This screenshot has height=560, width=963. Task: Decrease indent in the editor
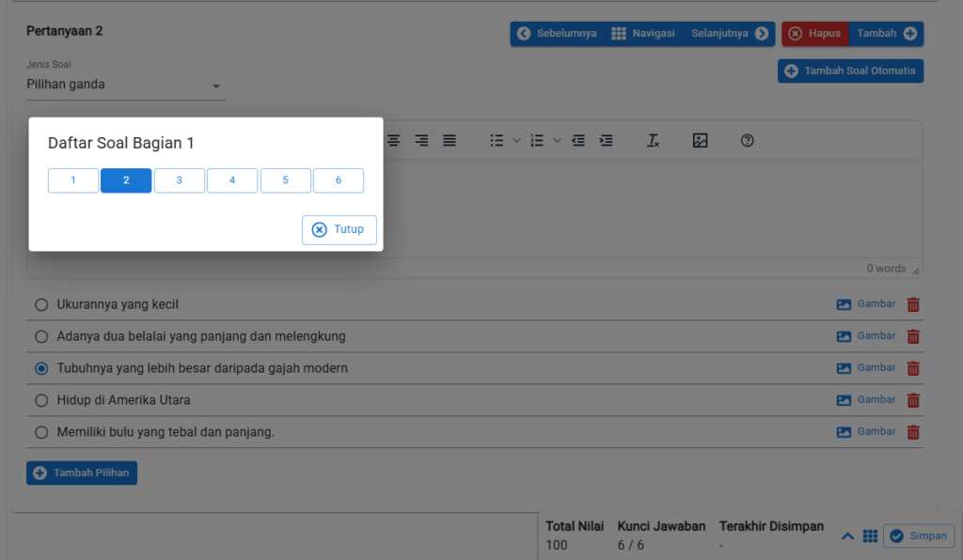(578, 140)
